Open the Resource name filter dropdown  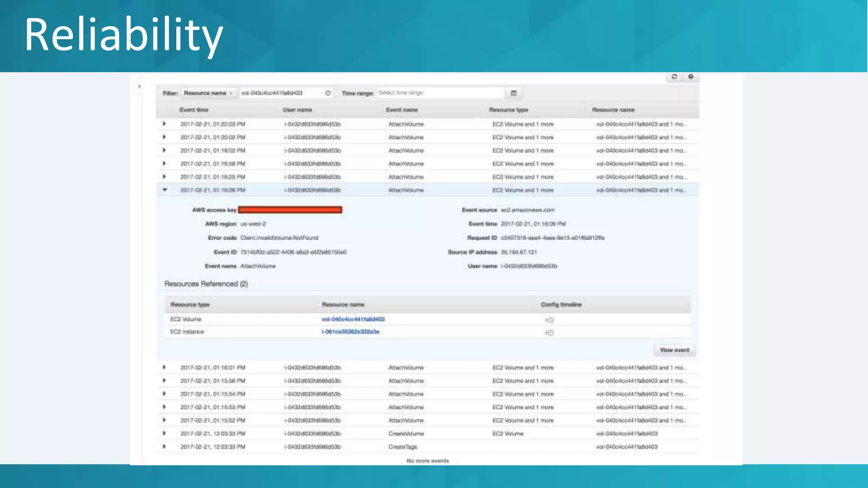pos(208,93)
